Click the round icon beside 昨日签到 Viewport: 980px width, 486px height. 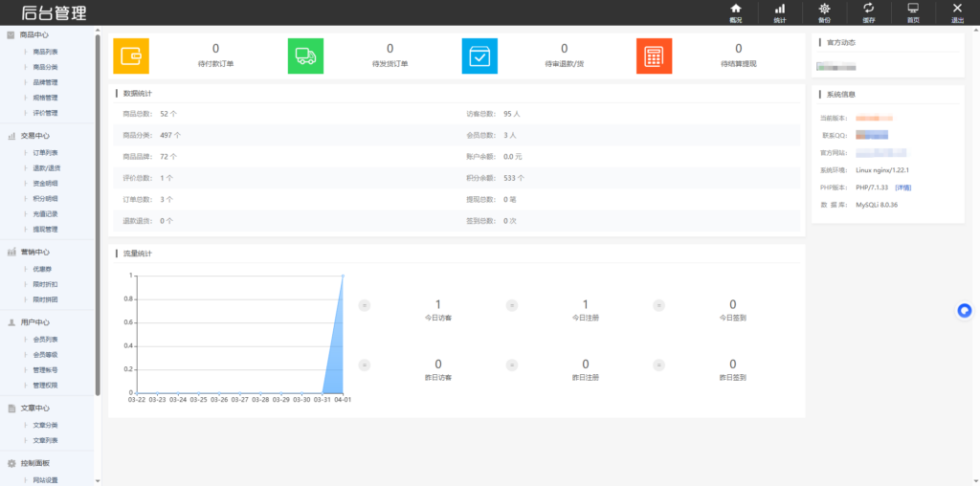click(659, 365)
